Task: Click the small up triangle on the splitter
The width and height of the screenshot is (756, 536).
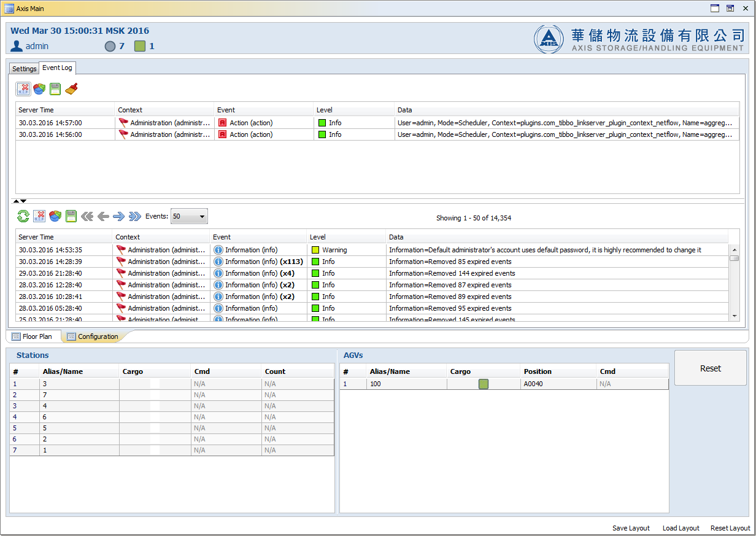Action: (17, 201)
